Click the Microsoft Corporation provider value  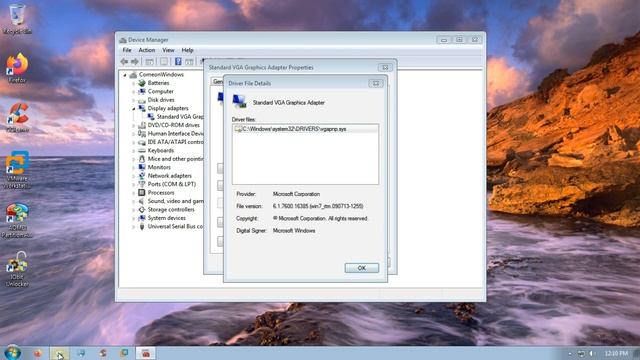coord(296,194)
